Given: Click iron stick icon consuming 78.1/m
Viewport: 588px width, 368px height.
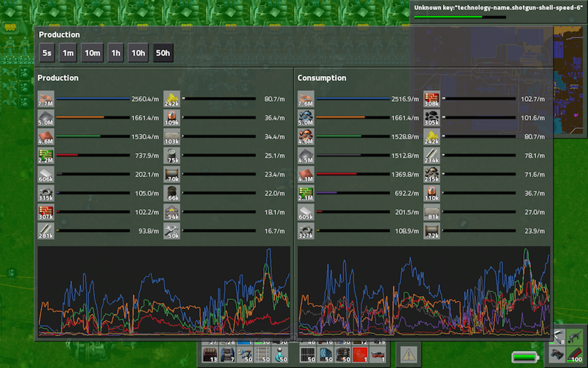Looking at the screenshot, I should 432,155.
